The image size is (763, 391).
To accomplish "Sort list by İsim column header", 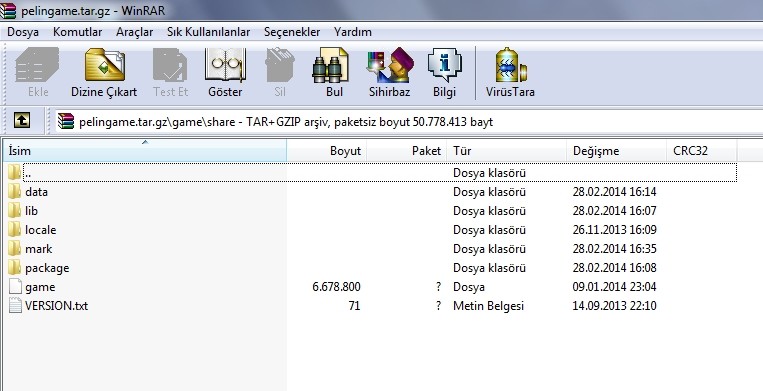I will [x=145, y=151].
